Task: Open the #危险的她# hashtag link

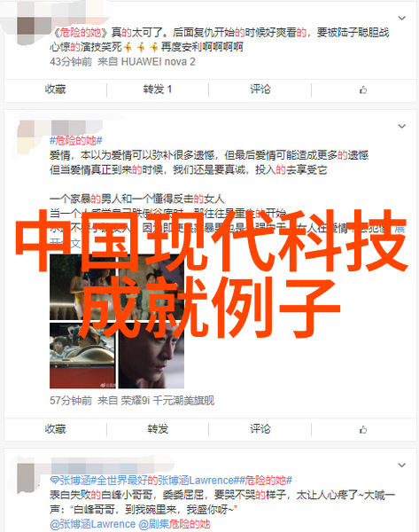Action: click(x=76, y=140)
